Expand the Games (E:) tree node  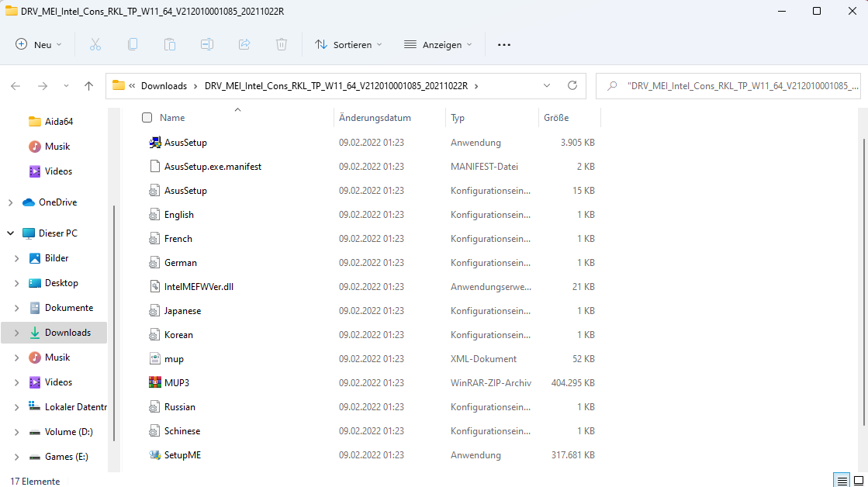point(16,457)
